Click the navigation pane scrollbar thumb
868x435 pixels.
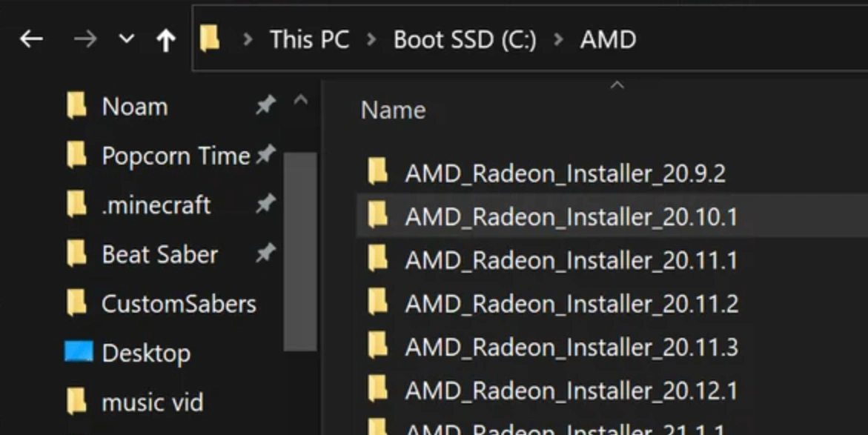[x=301, y=251]
